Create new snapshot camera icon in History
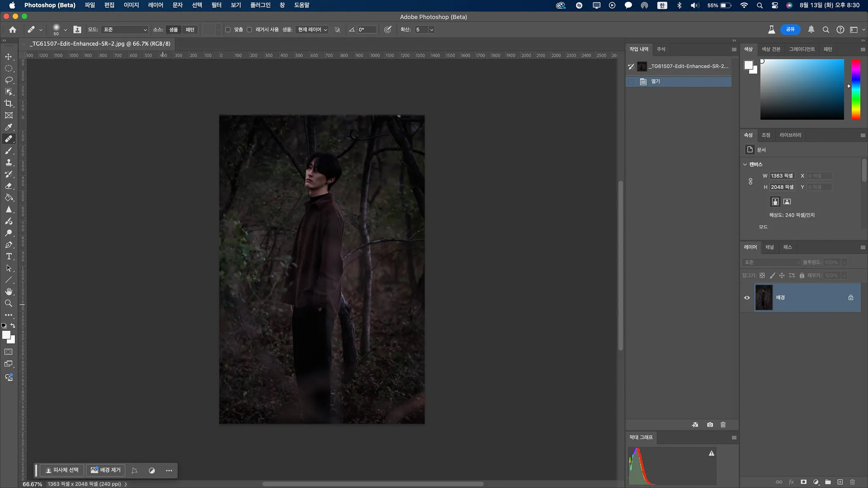Image resolution: width=868 pixels, height=488 pixels. [x=710, y=424]
